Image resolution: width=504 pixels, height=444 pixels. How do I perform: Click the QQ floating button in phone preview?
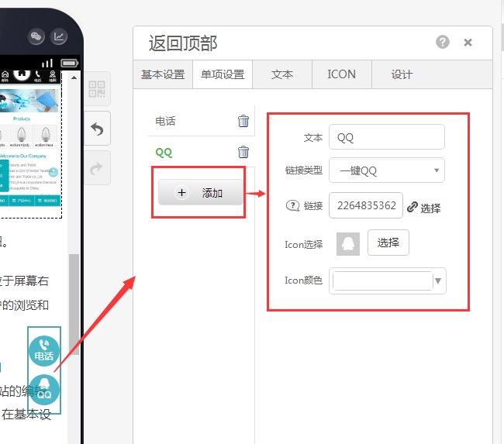point(44,390)
